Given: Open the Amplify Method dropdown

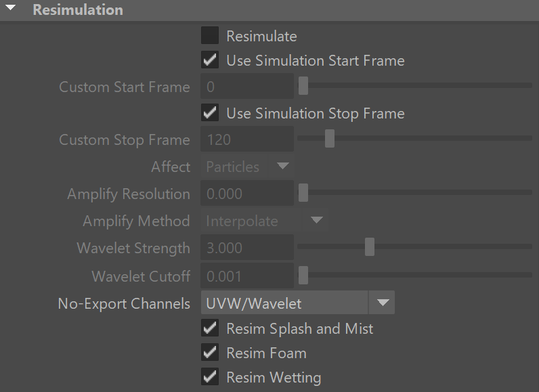Looking at the screenshot, I should pos(264,221).
